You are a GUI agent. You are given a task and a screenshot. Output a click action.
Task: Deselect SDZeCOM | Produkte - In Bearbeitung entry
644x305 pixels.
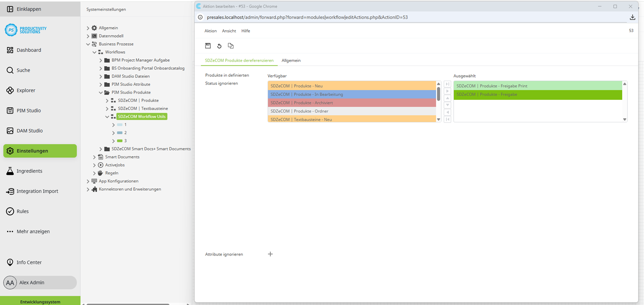coord(349,94)
